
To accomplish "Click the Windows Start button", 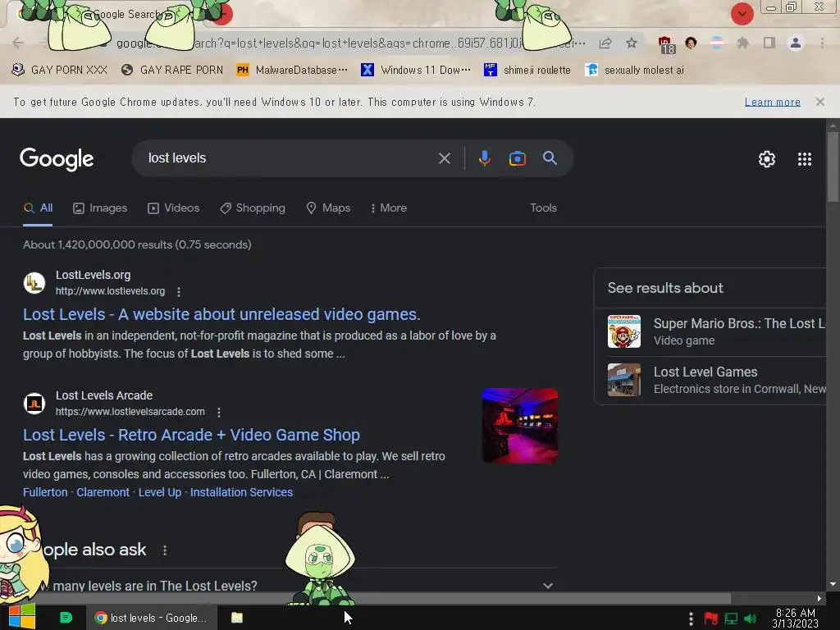I will pos(22,617).
